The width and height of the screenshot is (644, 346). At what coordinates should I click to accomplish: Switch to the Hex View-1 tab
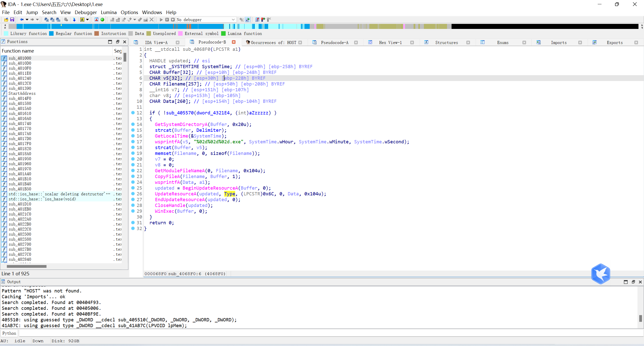(390, 42)
